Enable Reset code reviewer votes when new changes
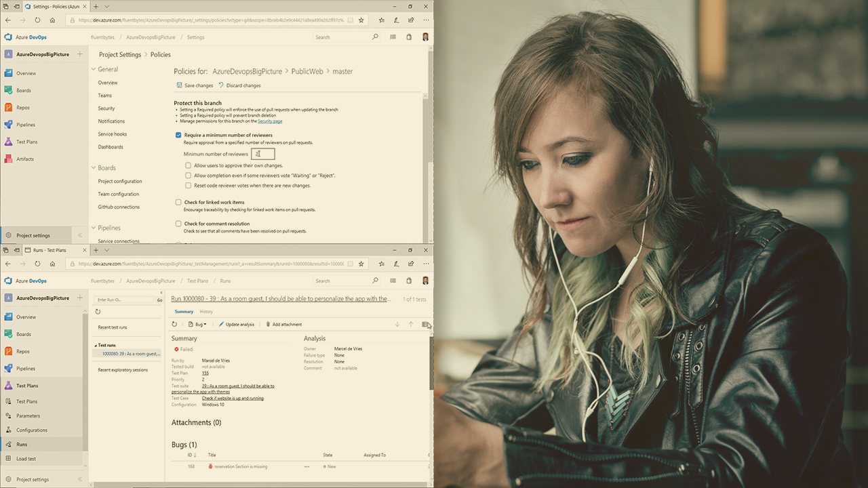This screenshot has width=868, height=488. [x=189, y=186]
